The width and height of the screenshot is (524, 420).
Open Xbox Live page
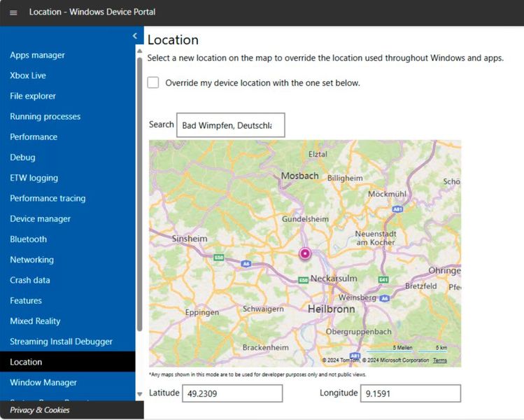click(x=28, y=76)
